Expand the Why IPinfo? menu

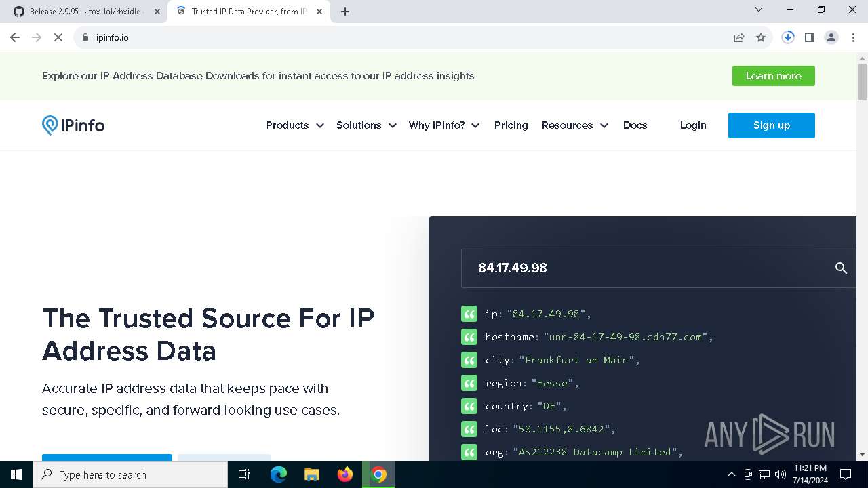pyautogui.click(x=444, y=125)
